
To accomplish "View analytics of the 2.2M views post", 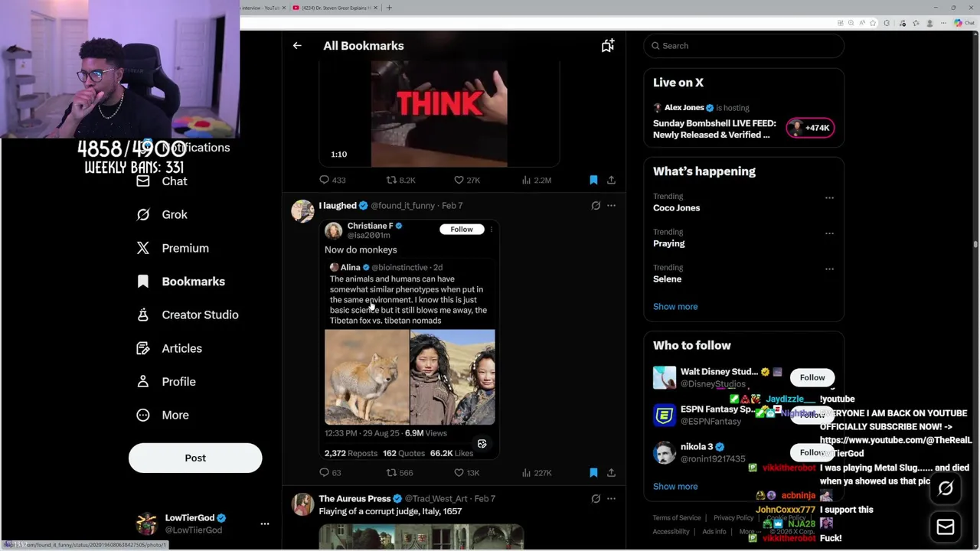I will (536, 180).
